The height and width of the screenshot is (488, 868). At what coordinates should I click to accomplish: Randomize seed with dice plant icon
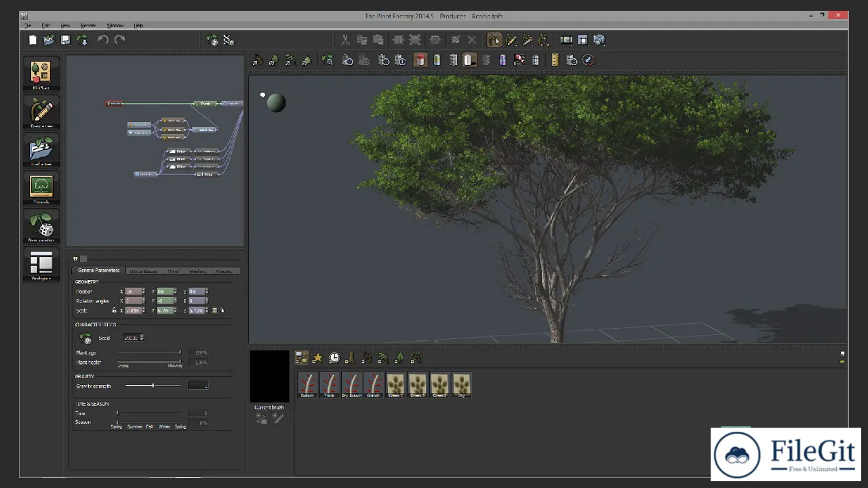(x=85, y=338)
